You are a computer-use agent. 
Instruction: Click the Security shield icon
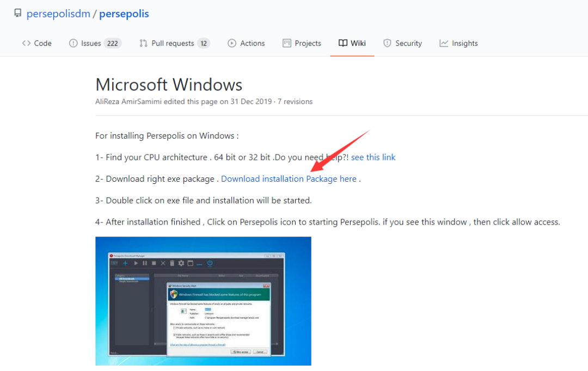tap(387, 43)
